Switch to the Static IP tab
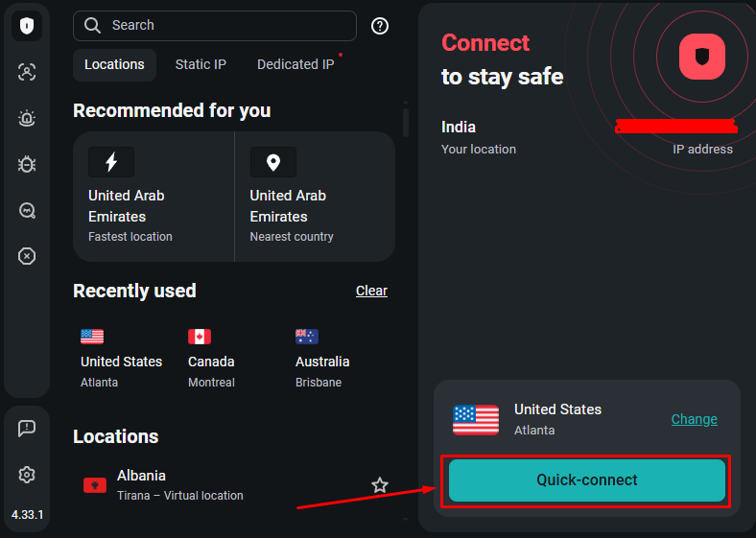 click(201, 64)
